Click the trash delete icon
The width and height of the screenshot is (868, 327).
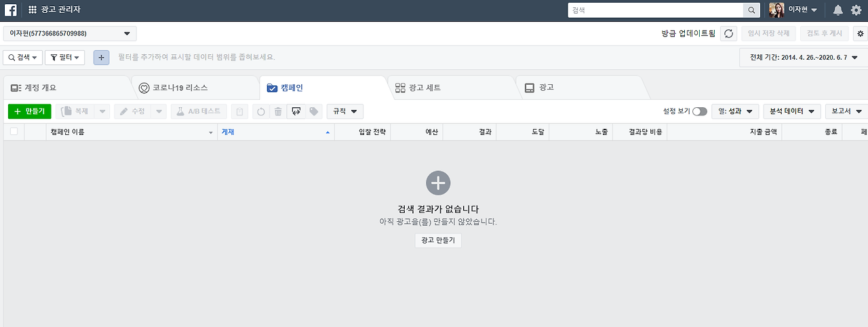point(278,111)
